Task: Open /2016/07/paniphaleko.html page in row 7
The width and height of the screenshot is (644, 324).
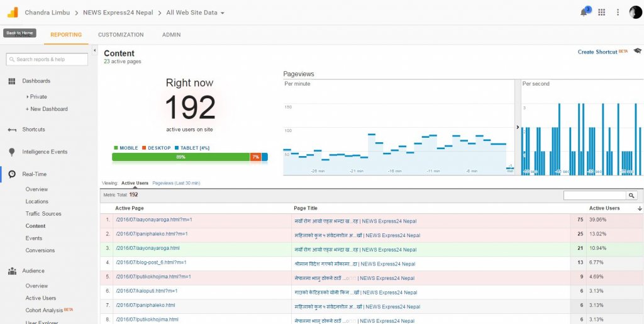Action: pyautogui.click(x=145, y=306)
